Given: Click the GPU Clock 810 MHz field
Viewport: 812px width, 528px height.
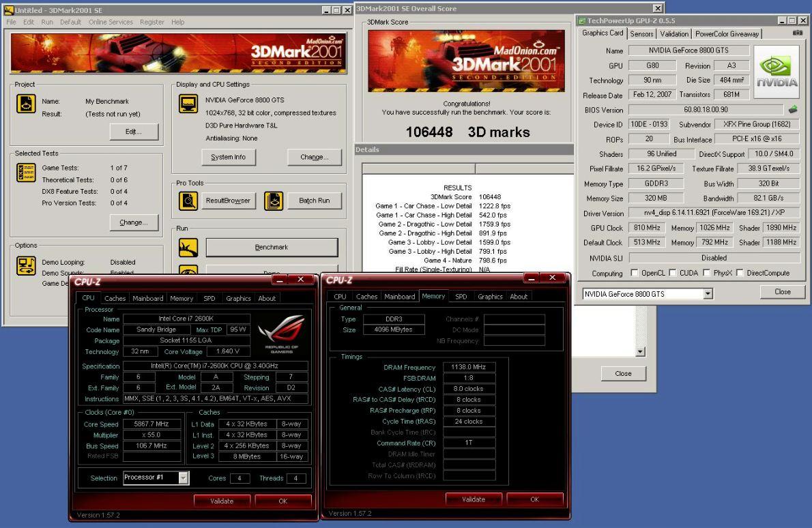Looking at the screenshot, I should coord(647,228).
